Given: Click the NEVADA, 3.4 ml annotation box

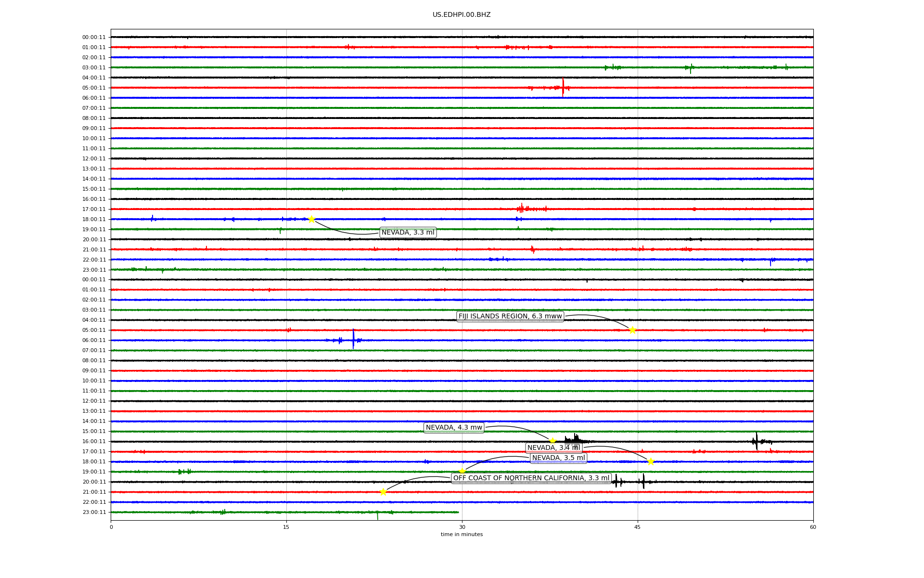Looking at the screenshot, I should coord(553,448).
